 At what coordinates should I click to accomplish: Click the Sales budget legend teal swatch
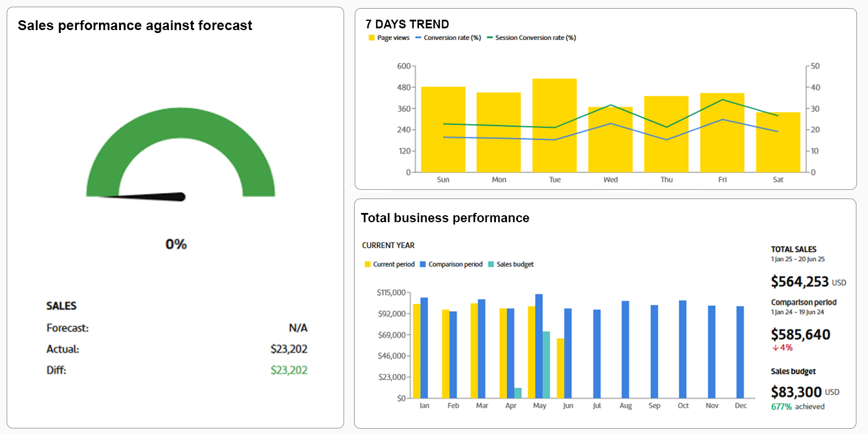coord(491,264)
